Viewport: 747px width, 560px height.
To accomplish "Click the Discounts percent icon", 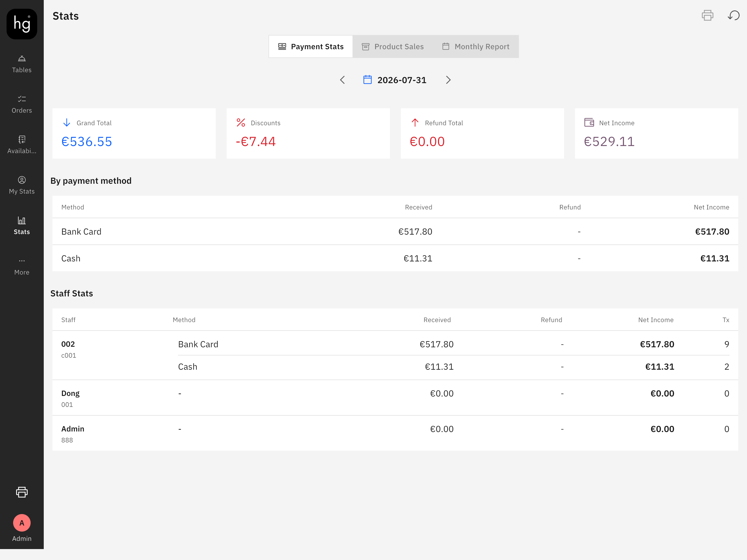I will pos(241,122).
